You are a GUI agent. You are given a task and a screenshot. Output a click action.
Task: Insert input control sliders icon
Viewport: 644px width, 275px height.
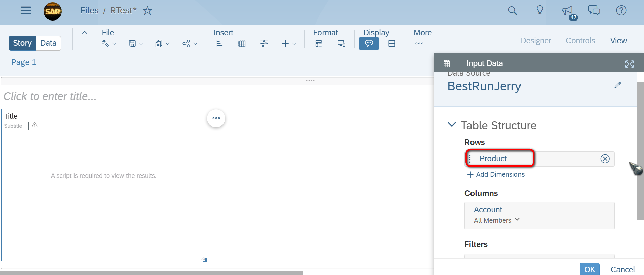click(264, 43)
